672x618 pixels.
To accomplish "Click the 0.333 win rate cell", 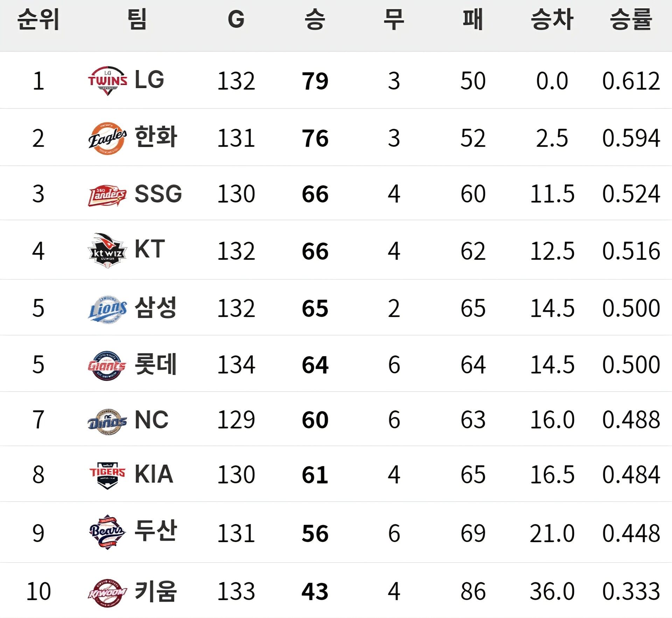I will point(631,591).
